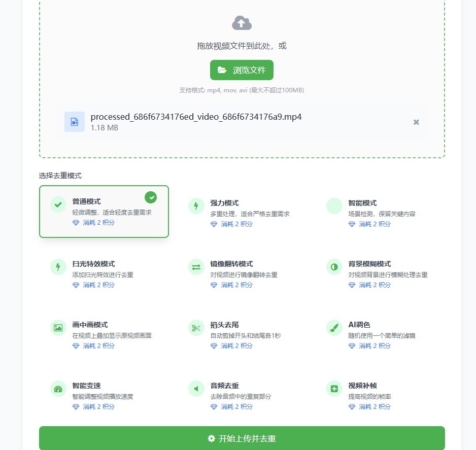This screenshot has height=450, width=476.
Task: Click the speedometer icon for 智能变速
Action: click(58, 389)
